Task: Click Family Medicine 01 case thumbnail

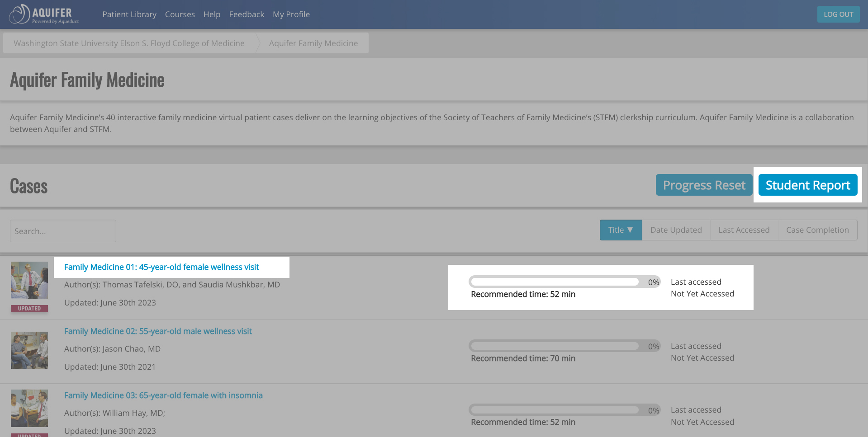Action: (29, 280)
